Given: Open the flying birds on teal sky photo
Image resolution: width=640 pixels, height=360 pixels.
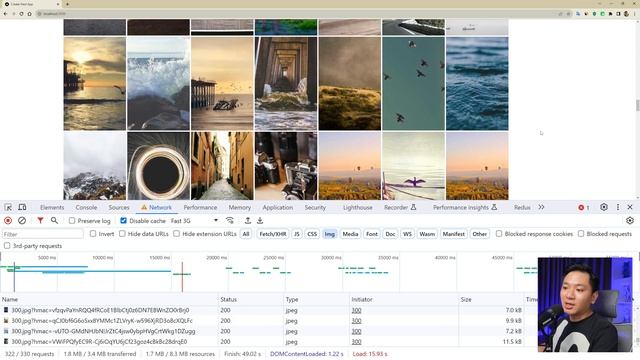Looking at the screenshot, I should 413,83.
